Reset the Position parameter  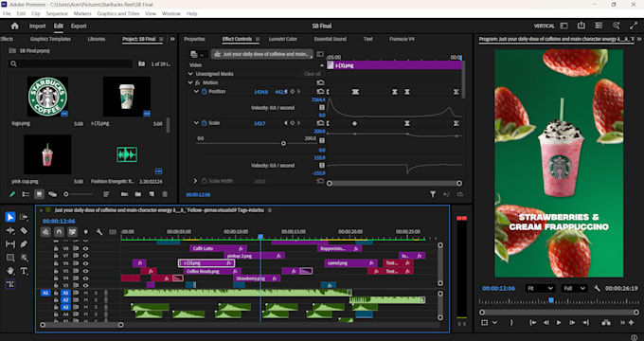point(321,92)
